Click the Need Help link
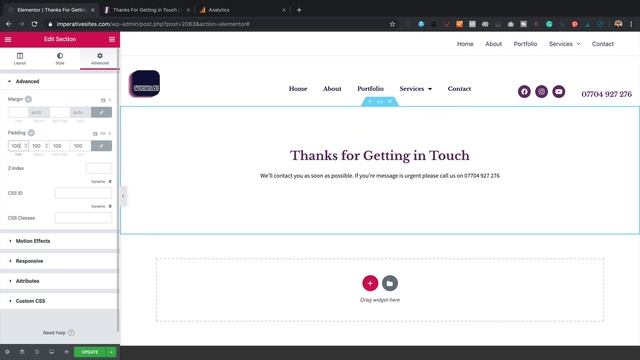Viewport: 640px width, 360px height. (59, 333)
